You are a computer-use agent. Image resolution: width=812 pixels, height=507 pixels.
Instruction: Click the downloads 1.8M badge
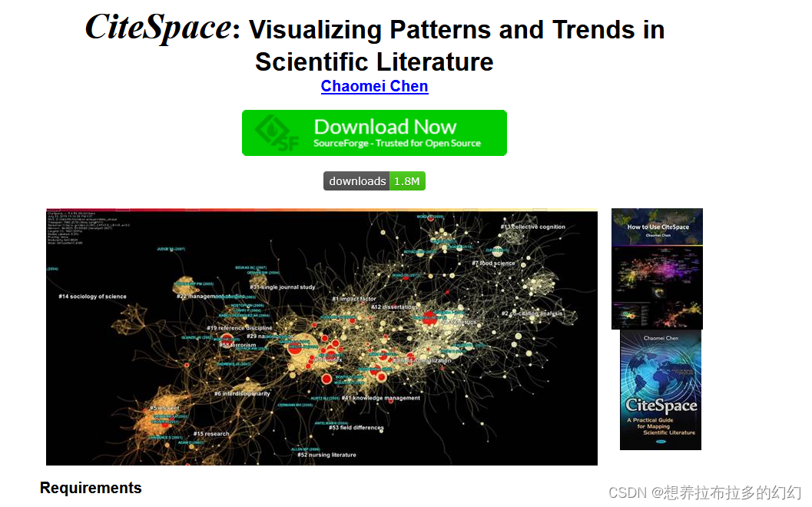pyautogui.click(x=374, y=181)
